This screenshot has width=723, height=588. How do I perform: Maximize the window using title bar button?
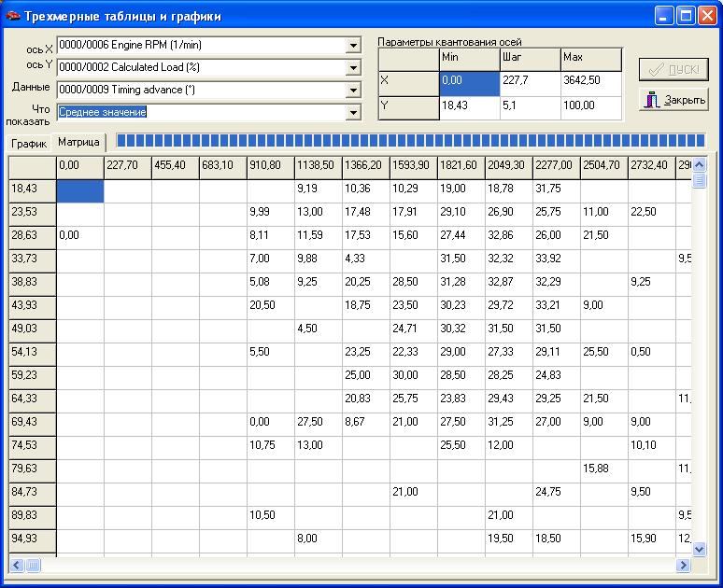[x=686, y=16]
